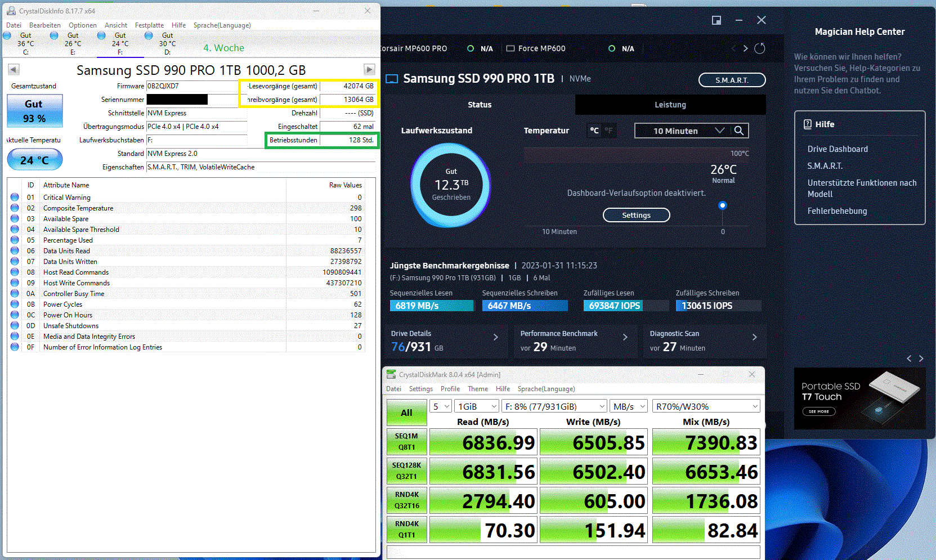Click the Gut 93 % health status button
This screenshot has height=560, width=936.
(x=34, y=111)
